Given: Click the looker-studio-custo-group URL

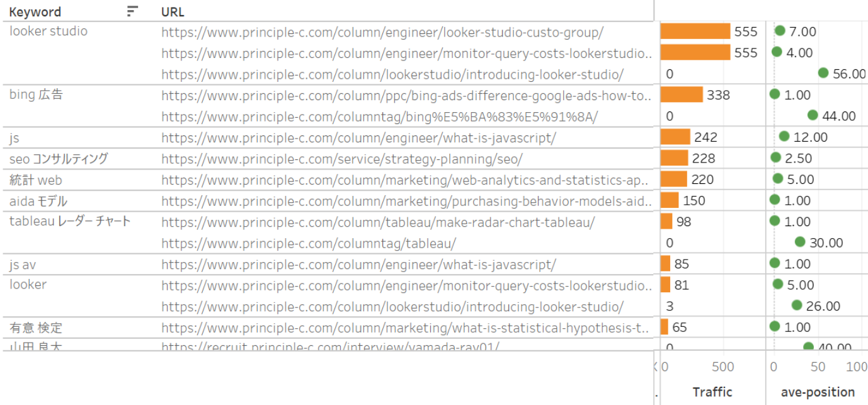Looking at the screenshot, I should point(382,31).
